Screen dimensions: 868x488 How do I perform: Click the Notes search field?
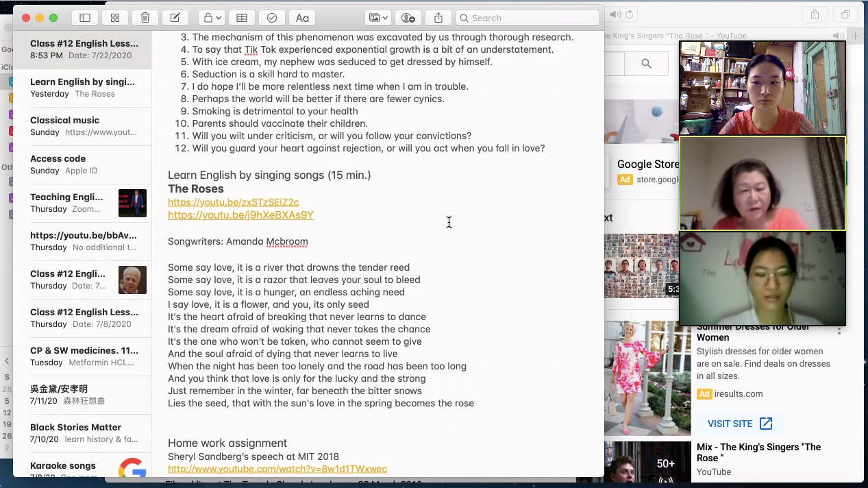tap(527, 18)
